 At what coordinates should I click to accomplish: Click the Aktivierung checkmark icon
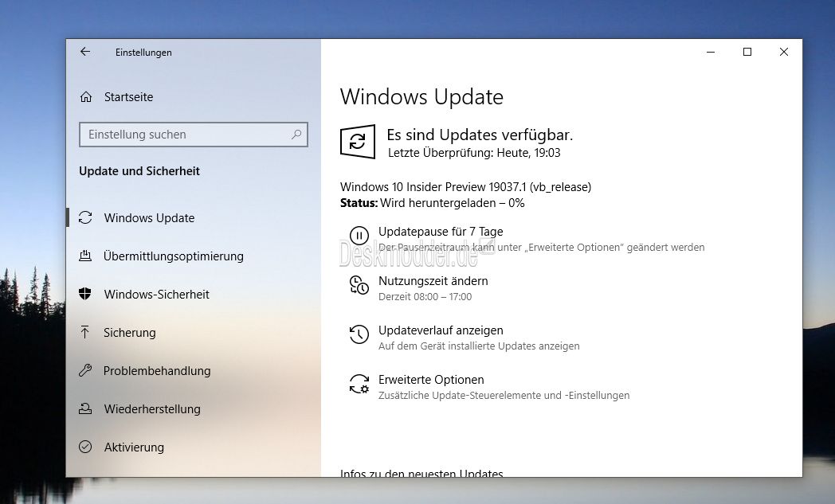click(85, 447)
